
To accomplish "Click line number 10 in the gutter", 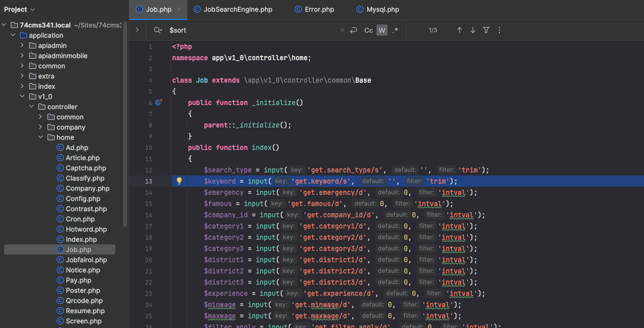I will 149,147.
